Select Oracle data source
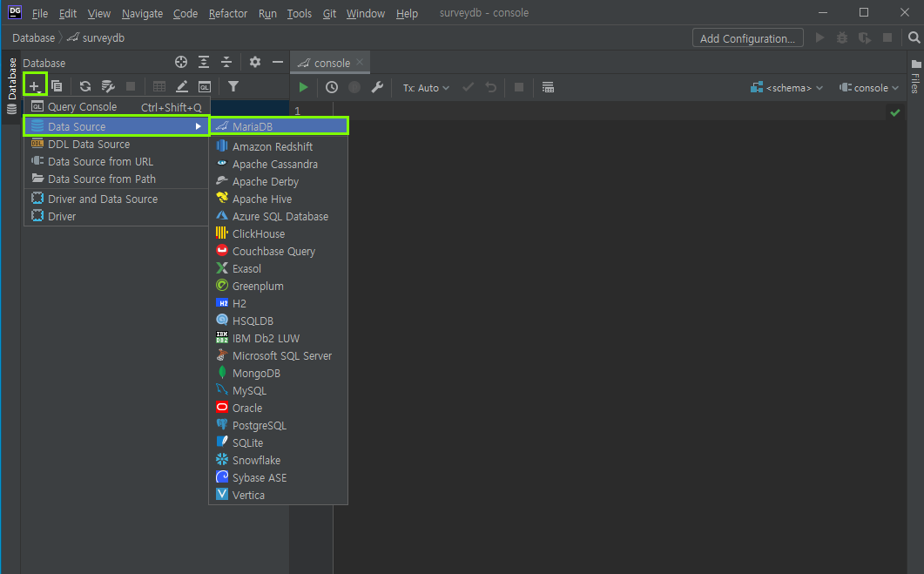Viewport: 924px width, 574px height. tap(279, 408)
